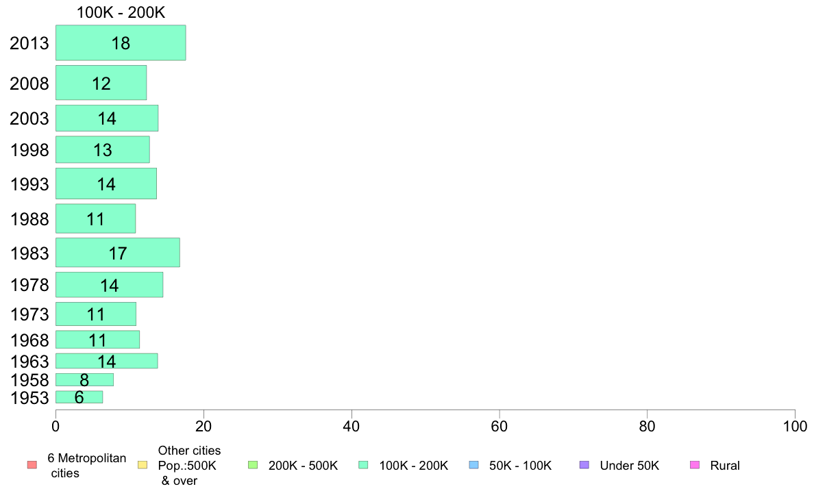Click the teal 100K - 200K legend swatch
Screen dimensions: 814x504
[363, 465]
